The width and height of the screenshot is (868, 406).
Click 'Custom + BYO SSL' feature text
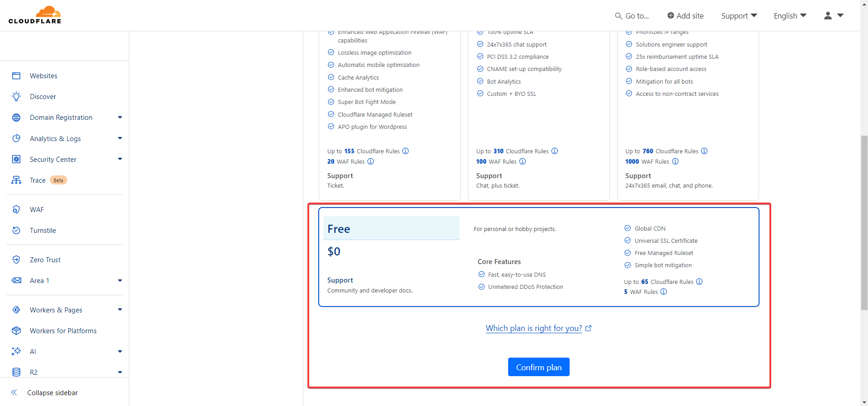511,94
